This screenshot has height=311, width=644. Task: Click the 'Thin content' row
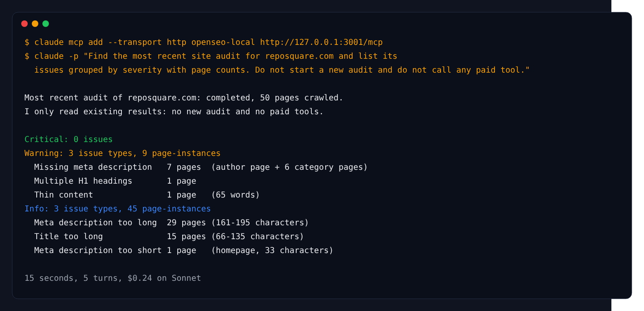(x=147, y=195)
